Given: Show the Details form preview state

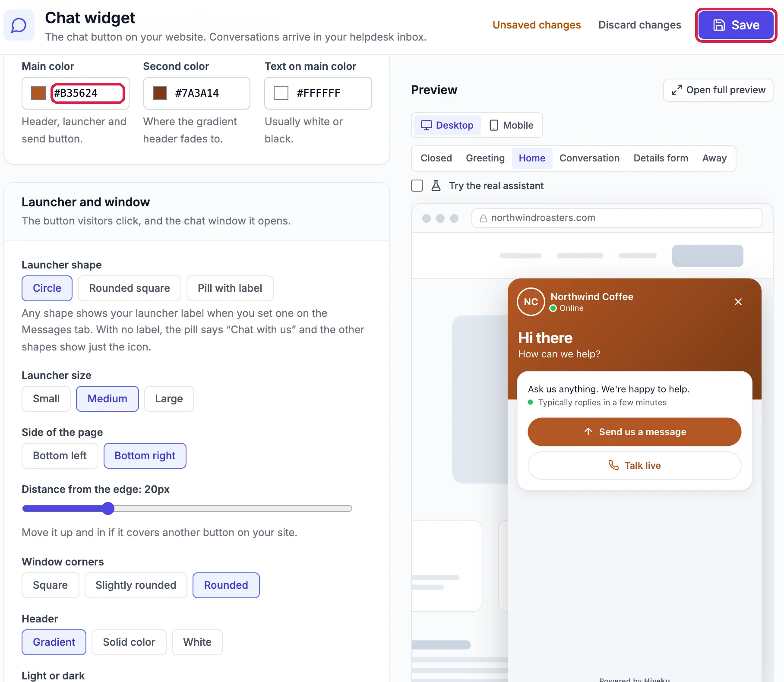Looking at the screenshot, I should pos(661,158).
